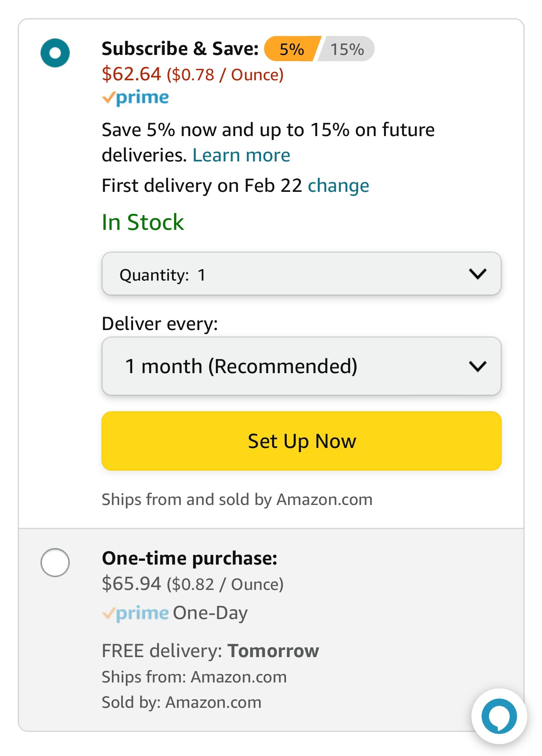Click change next to first delivery date
Image resolution: width=542 pixels, height=756 pixels.
[338, 186]
